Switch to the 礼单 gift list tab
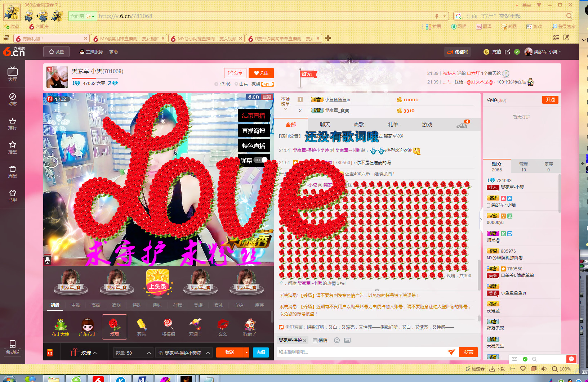This screenshot has width=588, height=382. (x=393, y=125)
